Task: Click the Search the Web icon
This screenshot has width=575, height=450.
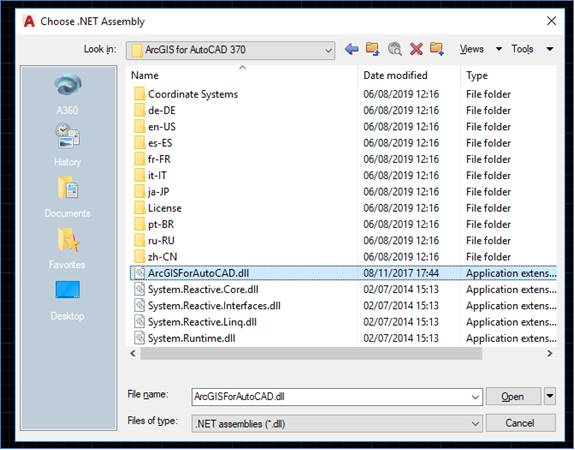Action: 395,49
